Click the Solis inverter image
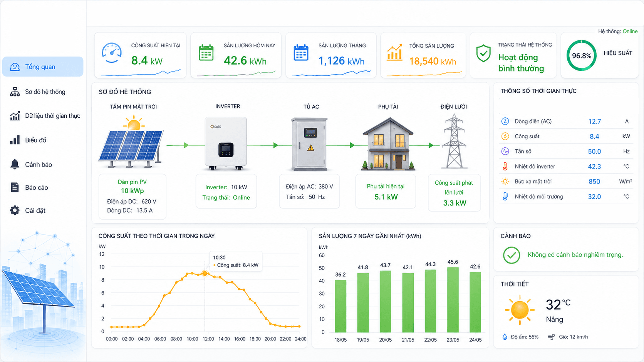This screenshot has height=362, width=644. [x=226, y=143]
